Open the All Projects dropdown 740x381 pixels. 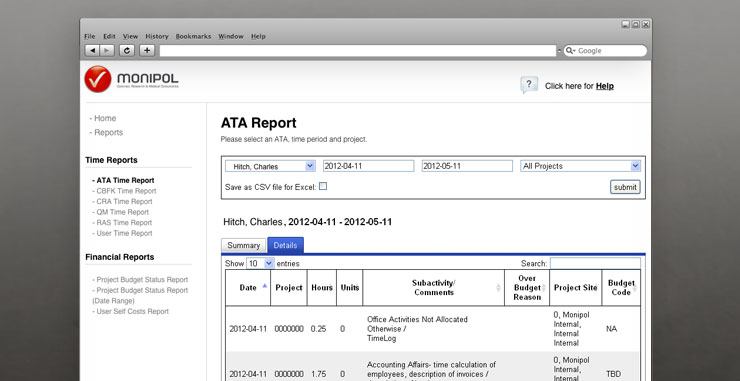point(580,166)
